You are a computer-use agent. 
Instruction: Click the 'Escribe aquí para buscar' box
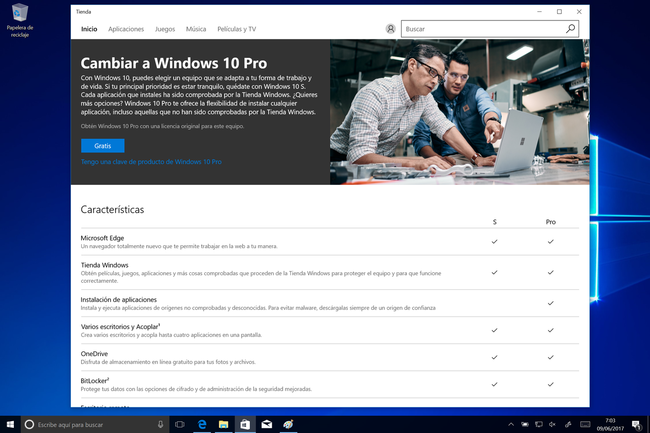(95, 424)
